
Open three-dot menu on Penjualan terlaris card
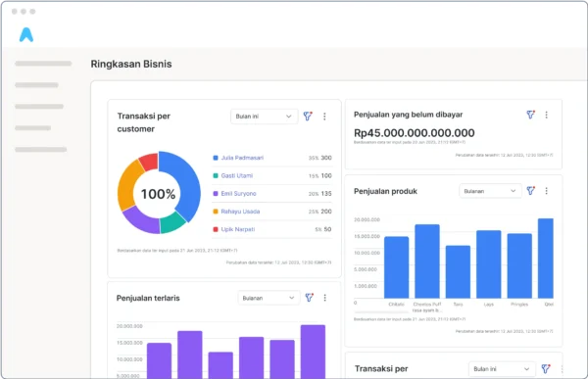pos(324,298)
